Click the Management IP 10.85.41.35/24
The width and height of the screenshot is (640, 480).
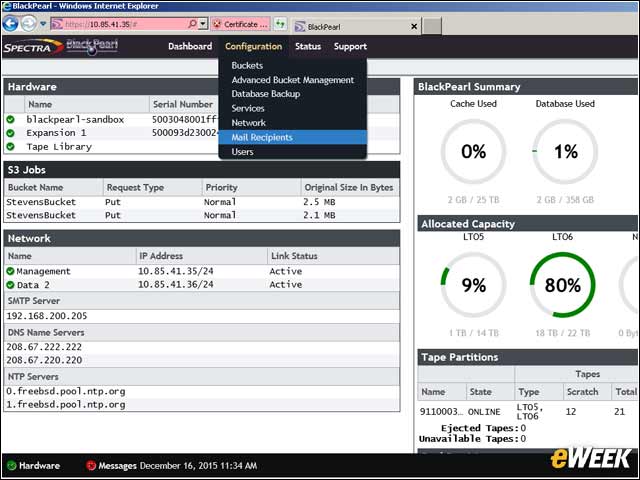tap(176, 271)
